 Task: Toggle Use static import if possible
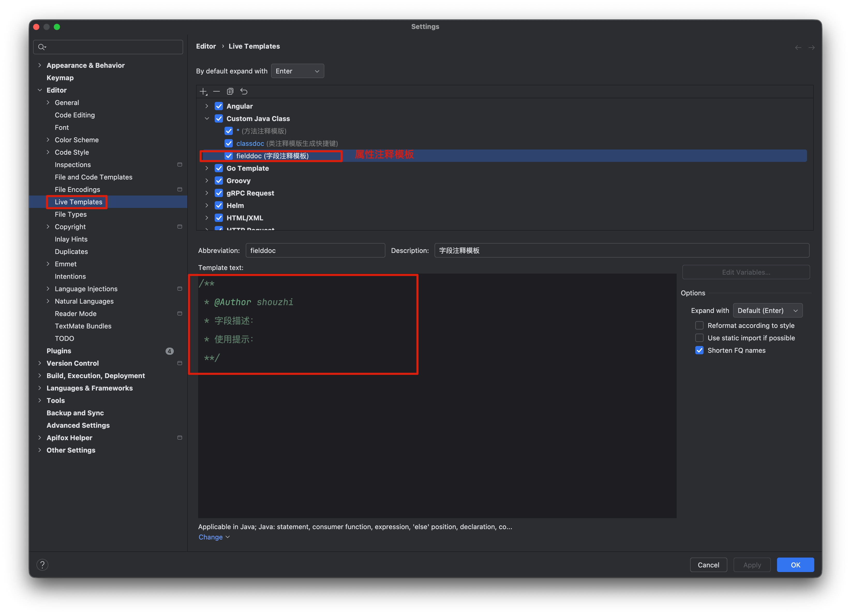point(699,338)
